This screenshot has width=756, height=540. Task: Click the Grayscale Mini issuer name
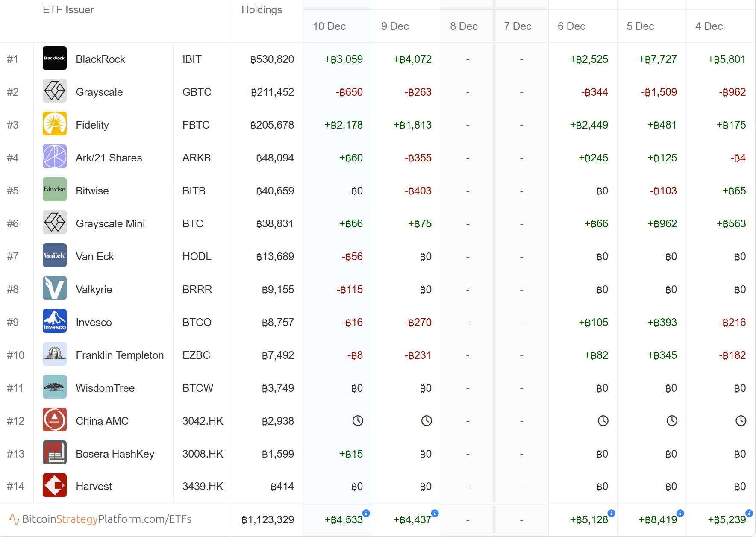tap(110, 223)
